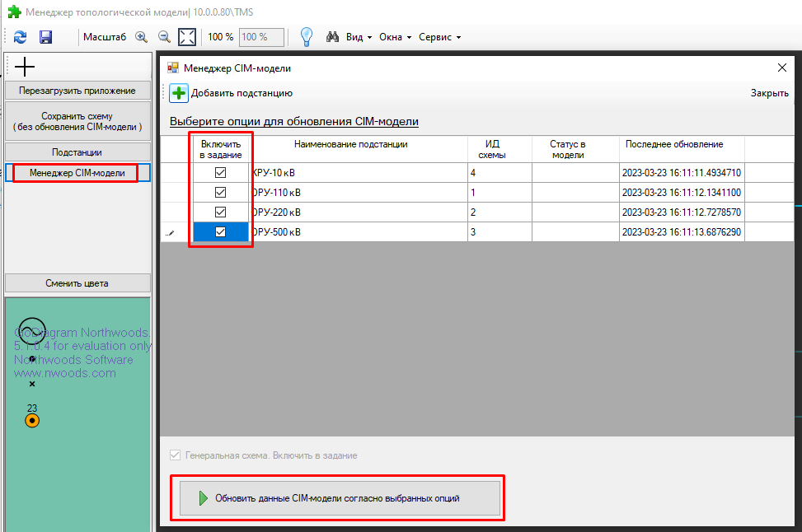Click the fit-to-screen icon
Viewport: 802px width, 532px height.
pyautogui.click(x=187, y=37)
